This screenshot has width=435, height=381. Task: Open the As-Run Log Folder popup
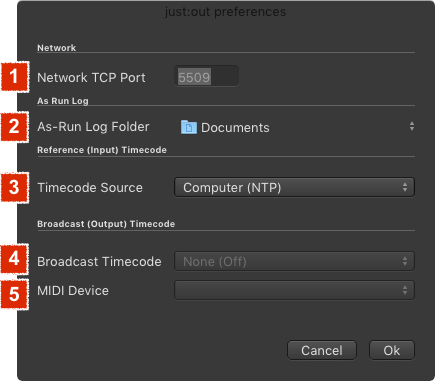pyautogui.click(x=296, y=127)
